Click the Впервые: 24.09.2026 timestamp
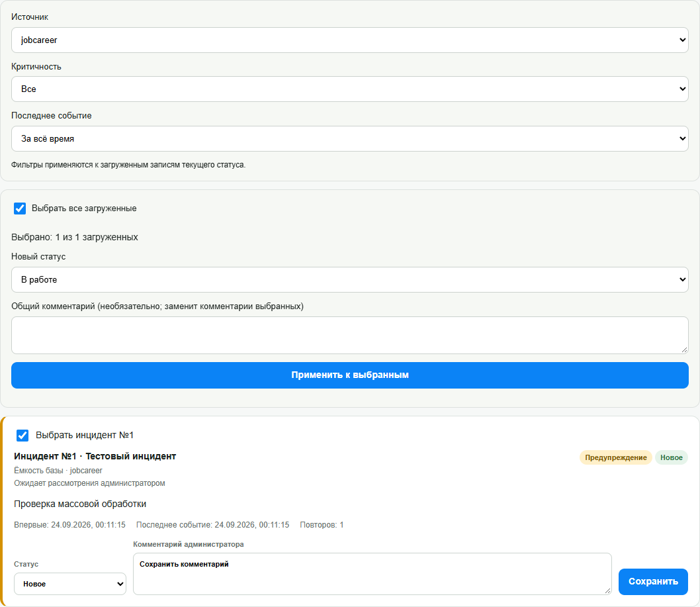 (69, 525)
